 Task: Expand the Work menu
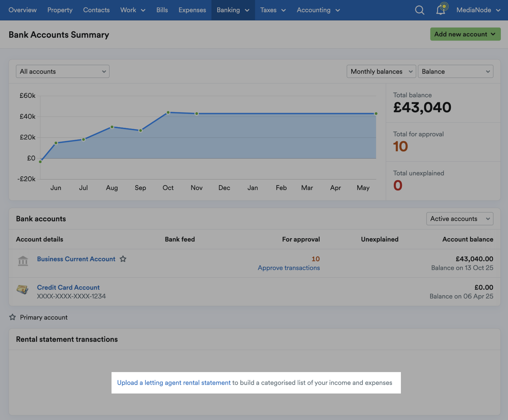133,10
